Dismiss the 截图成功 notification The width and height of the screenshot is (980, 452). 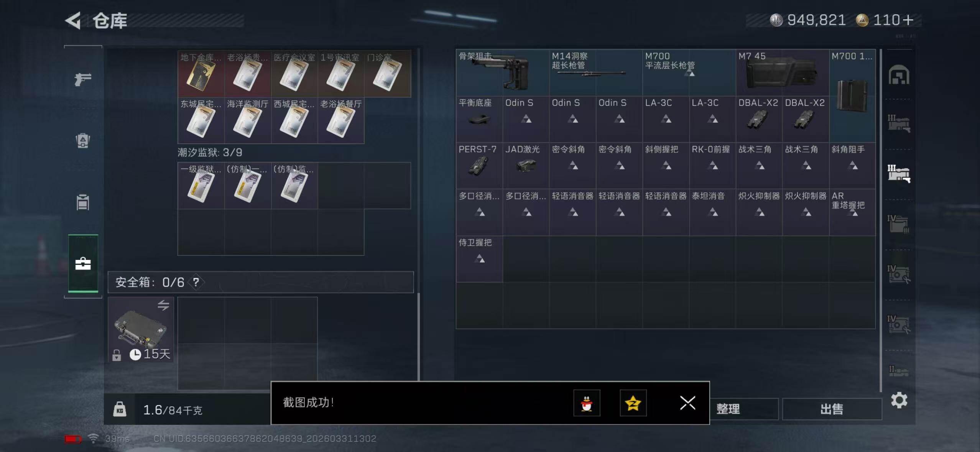click(687, 403)
